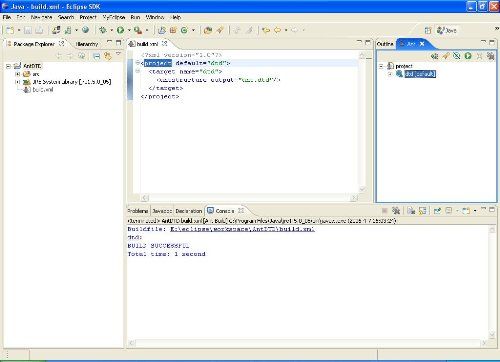Select the Package Explorer tab

(34, 44)
